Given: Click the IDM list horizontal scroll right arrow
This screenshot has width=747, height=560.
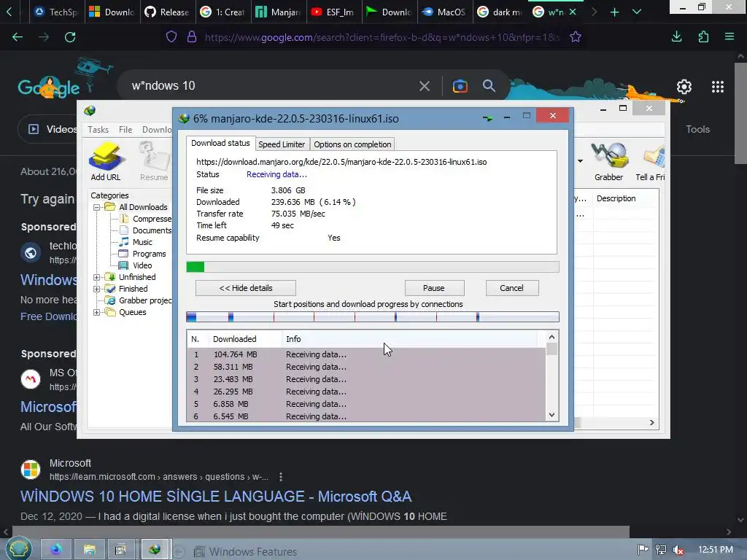Looking at the screenshot, I should click(651, 422).
